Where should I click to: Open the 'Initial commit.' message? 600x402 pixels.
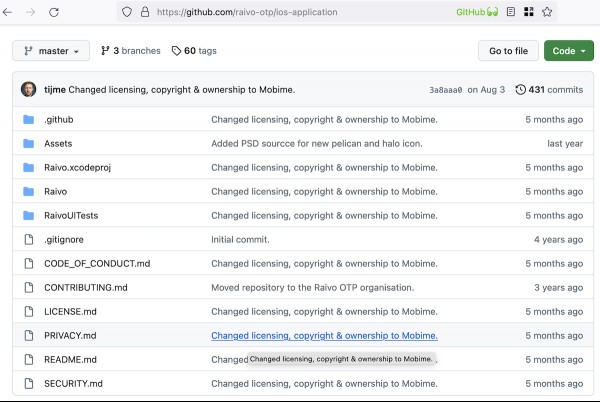click(x=240, y=239)
